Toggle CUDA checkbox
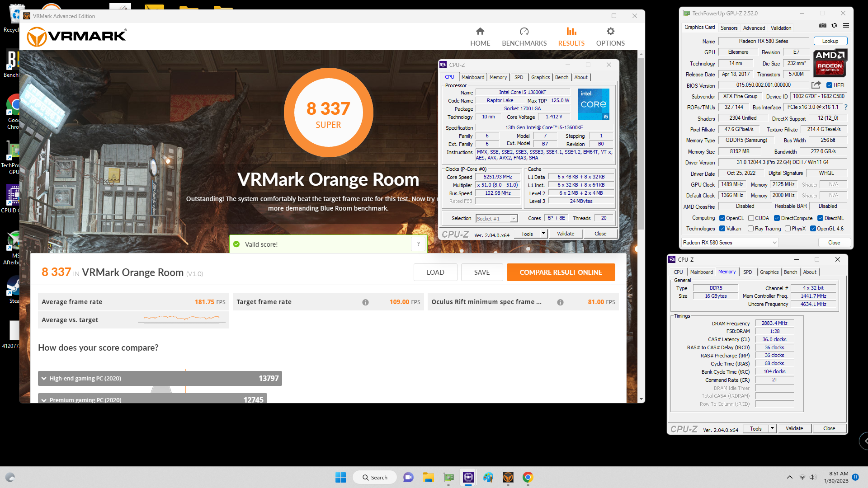The width and height of the screenshot is (868, 488). coord(751,218)
